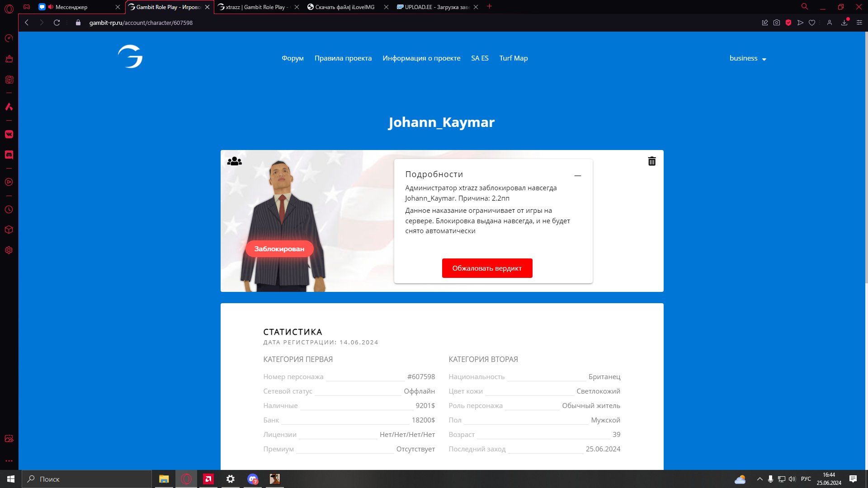
Task: Open the Форум menu item
Action: pos(292,58)
